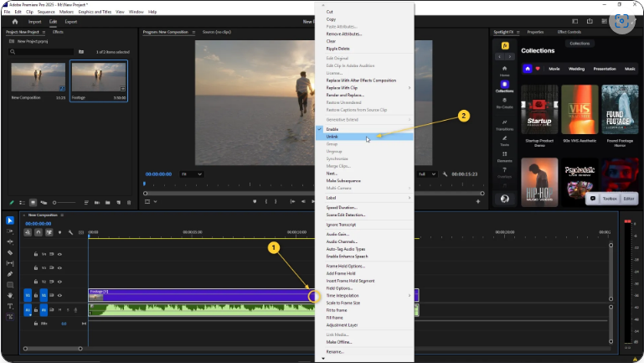
Task: Toggle V1 track output eye
Action: (59, 296)
